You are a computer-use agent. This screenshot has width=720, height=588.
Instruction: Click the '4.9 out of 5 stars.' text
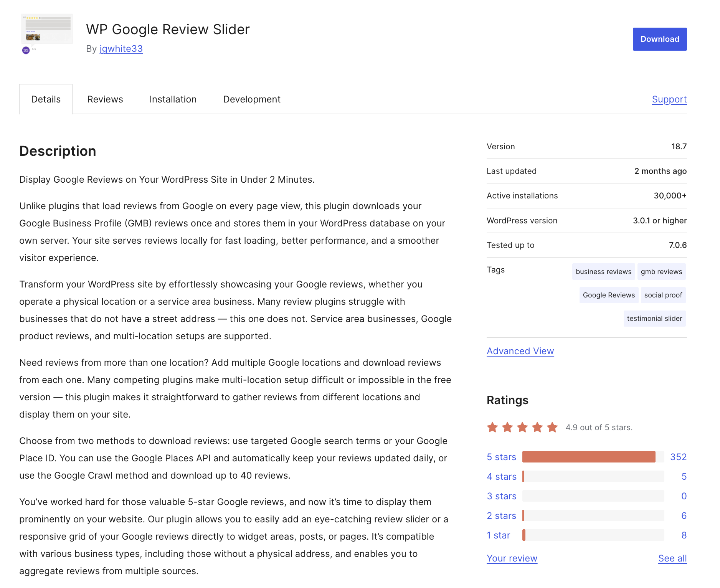(x=599, y=428)
